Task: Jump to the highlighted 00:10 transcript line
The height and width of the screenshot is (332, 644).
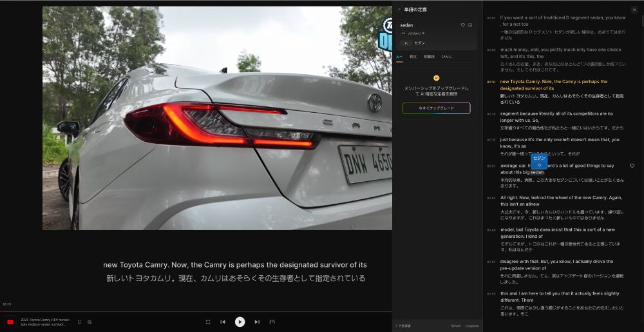Action: point(491,82)
